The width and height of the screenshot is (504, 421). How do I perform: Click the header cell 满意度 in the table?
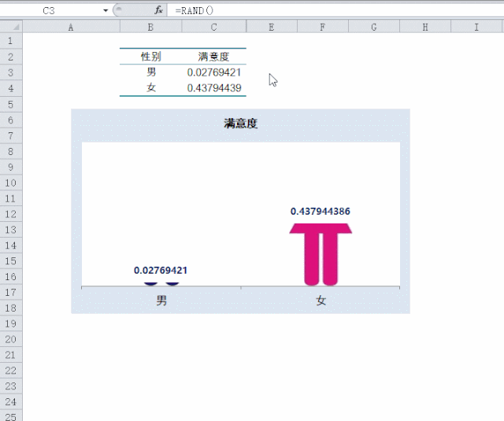[213, 57]
